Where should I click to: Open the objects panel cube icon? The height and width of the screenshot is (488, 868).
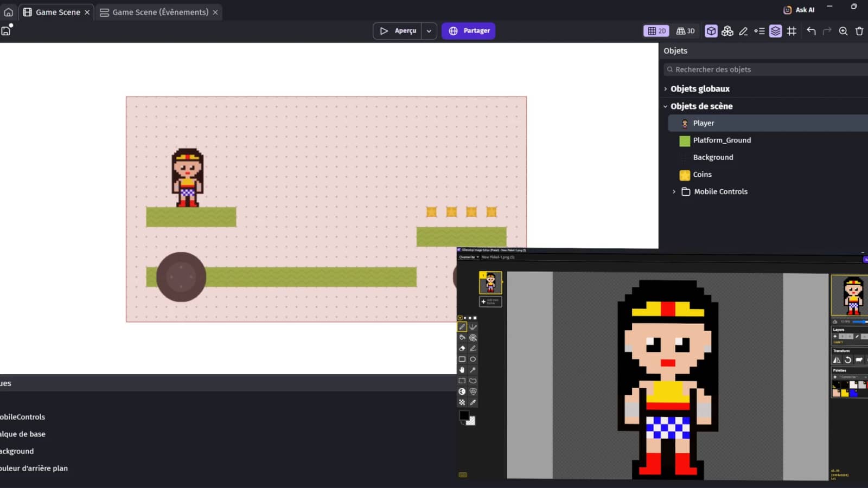(x=711, y=31)
